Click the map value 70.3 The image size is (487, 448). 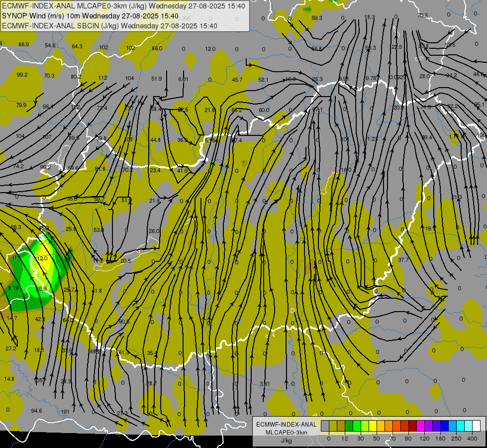[49, 76]
